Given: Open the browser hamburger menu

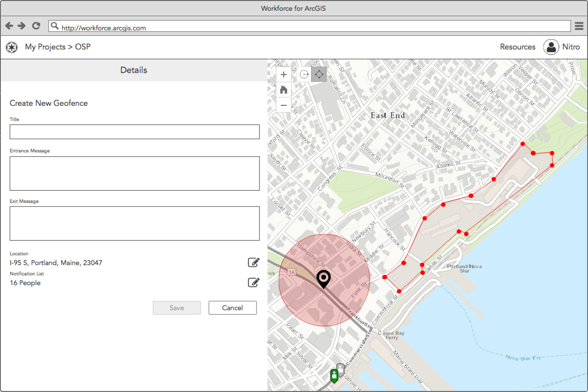Looking at the screenshot, I should pos(579,26).
